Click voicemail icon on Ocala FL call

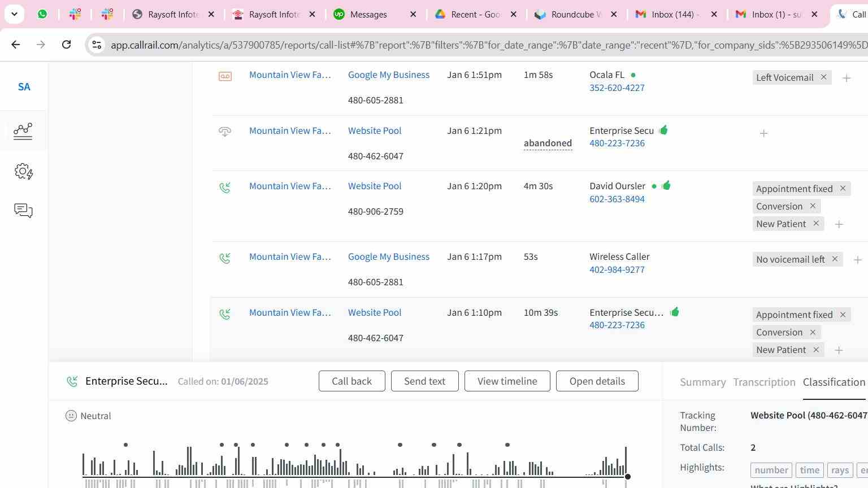[x=225, y=76]
